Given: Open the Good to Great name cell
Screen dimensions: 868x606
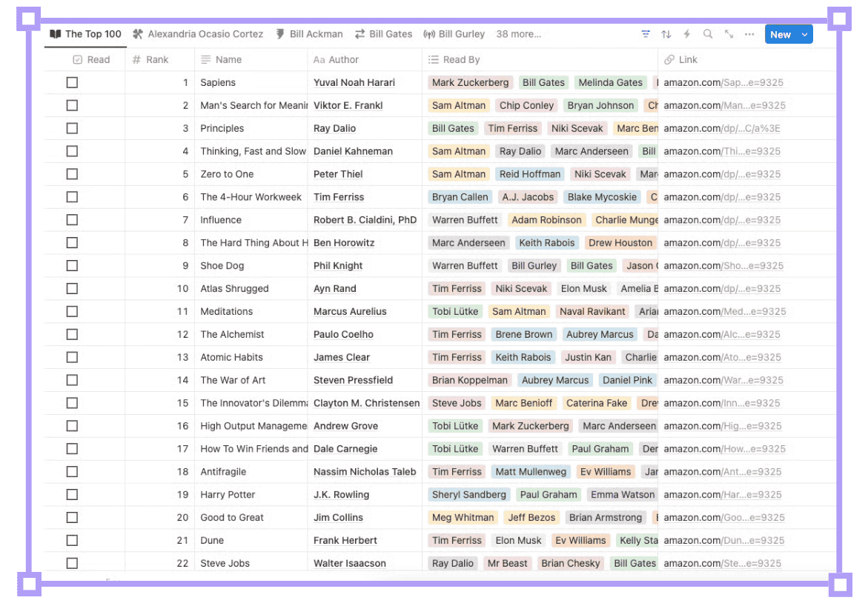Looking at the screenshot, I should click(x=251, y=518).
